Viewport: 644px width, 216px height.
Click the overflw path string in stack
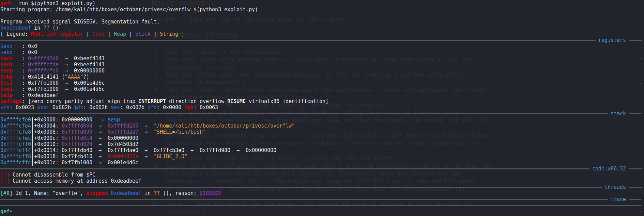pos(224,126)
